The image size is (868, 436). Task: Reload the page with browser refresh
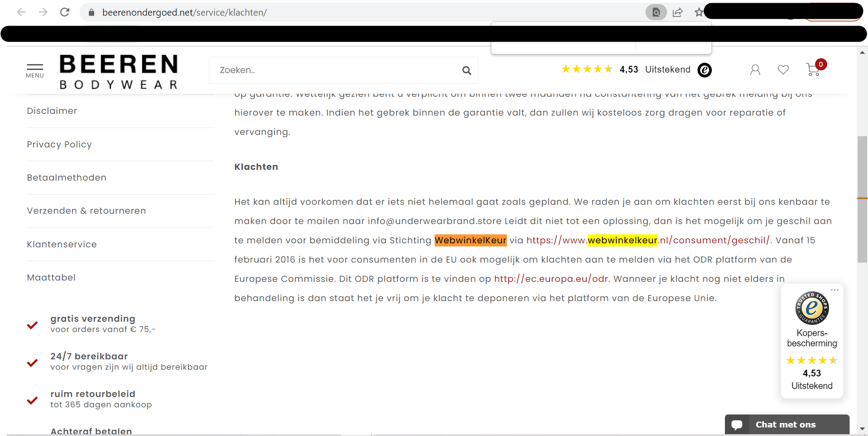(65, 12)
